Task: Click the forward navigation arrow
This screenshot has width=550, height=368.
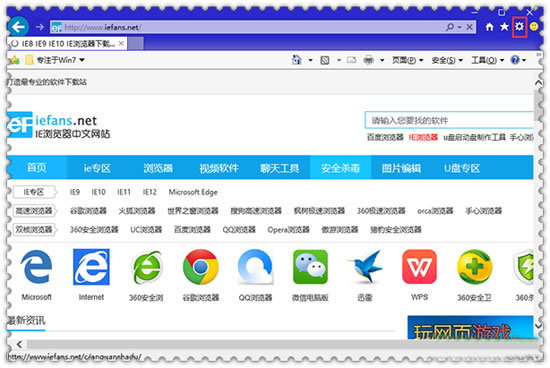Action: 40,27
